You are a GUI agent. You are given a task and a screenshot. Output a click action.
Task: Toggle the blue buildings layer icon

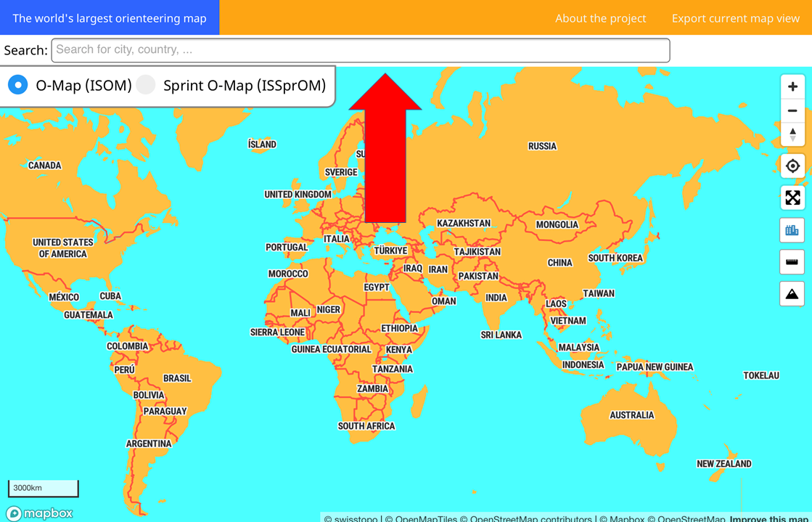pos(792,230)
